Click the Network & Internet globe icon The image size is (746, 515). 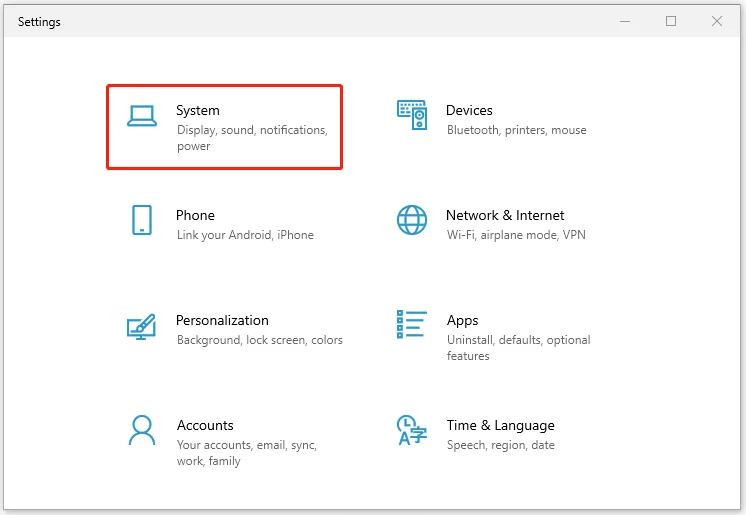[x=412, y=220]
